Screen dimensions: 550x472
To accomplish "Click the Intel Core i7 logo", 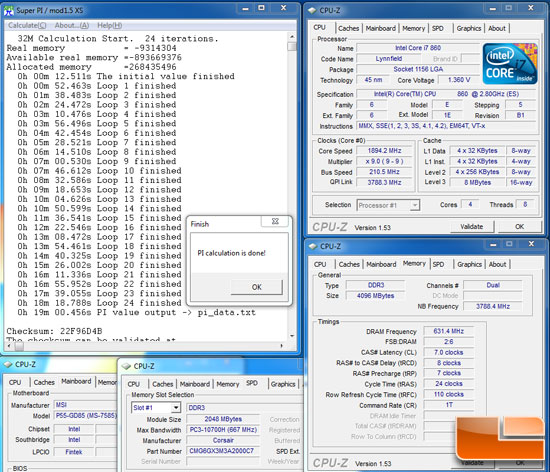I will point(510,63).
